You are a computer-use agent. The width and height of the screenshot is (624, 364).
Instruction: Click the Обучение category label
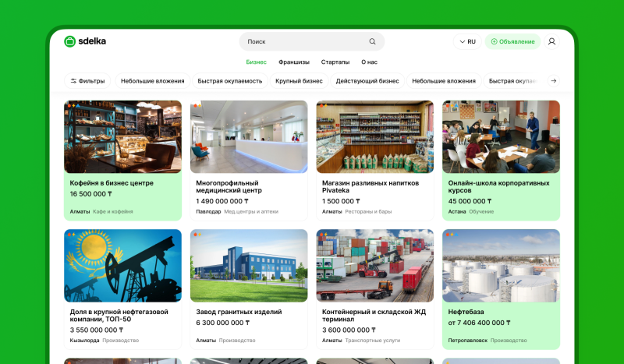click(481, 212)
